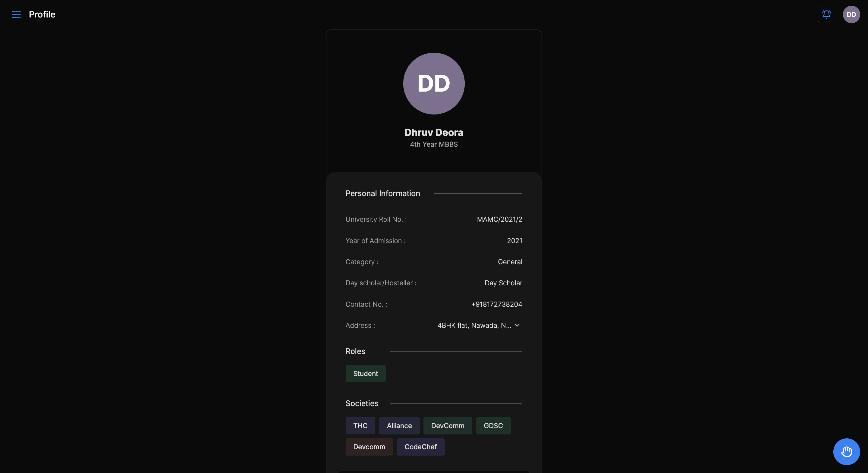
Task: Click the THC society tag
Action: point(360,425)
